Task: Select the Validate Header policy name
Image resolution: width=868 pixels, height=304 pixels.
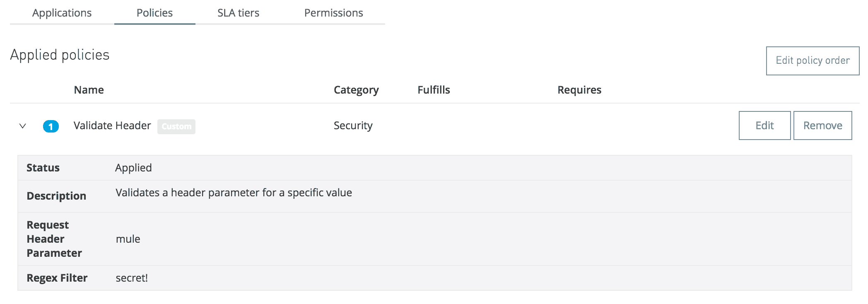Action: coord(112,125)
